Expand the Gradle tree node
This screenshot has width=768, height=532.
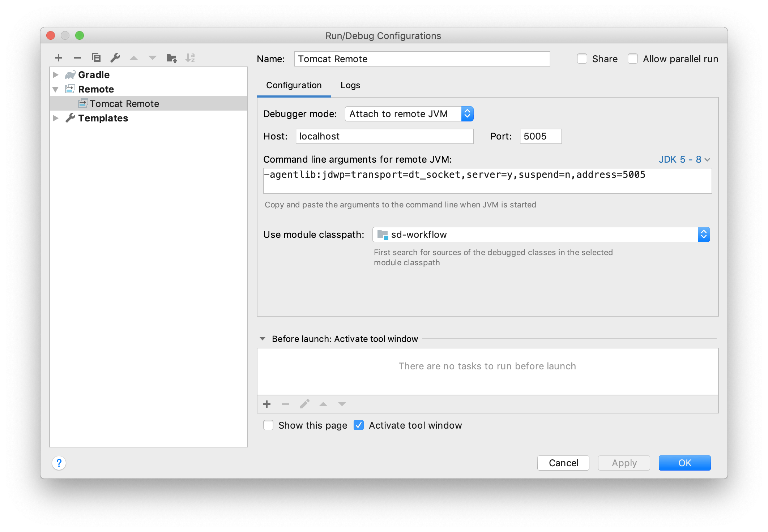coord(56,75)
